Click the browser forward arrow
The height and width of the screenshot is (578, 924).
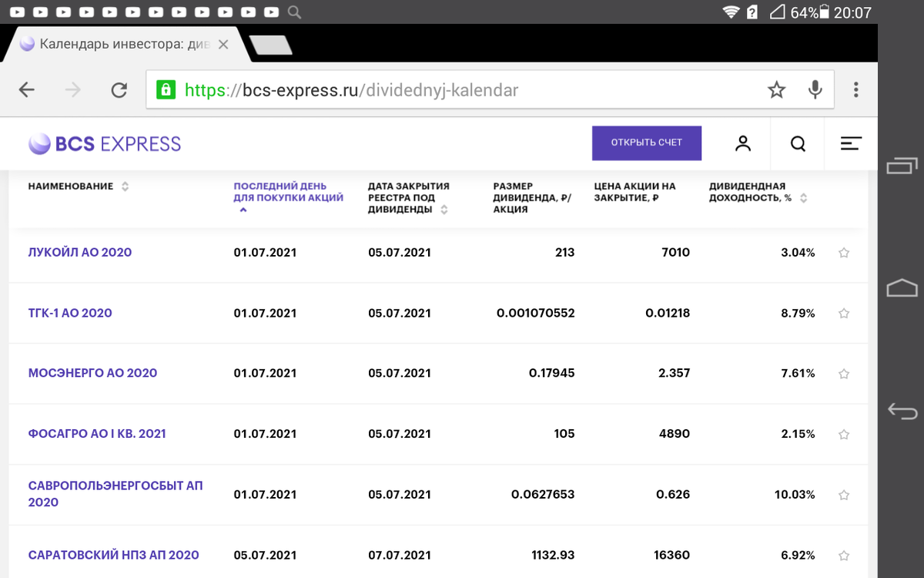pyautogui.click(x=73, y=90)
